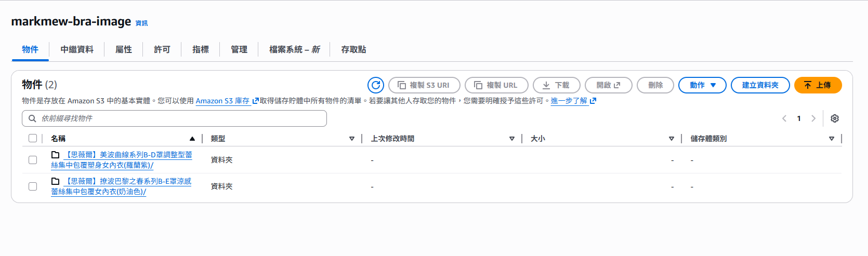Open the Amazon S3 庫存 link

click(227, 101)
